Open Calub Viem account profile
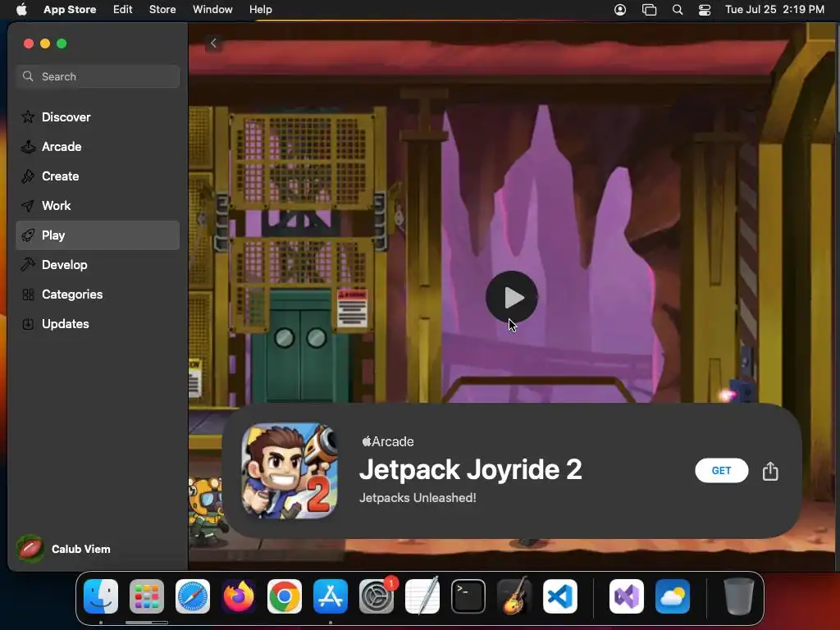This screenshot has height=630, width=840. 64,549
